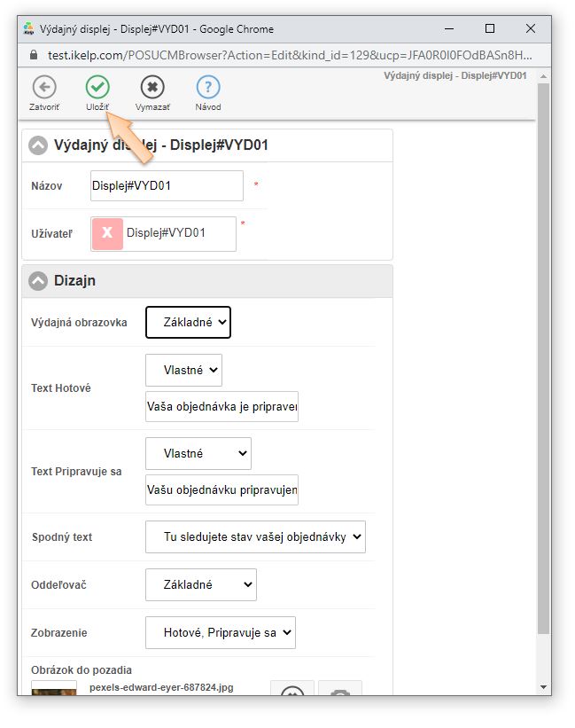The width and height of the screenshot is (575, 728).
Task: Save with the Uložiť checkmark icon
Action: pos(97,87)
